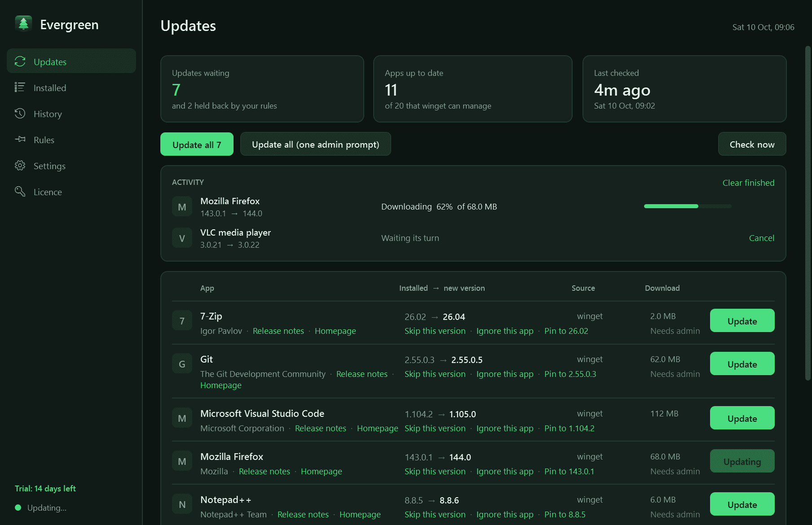Cancel the VLC media player update

(x=762, y=238)
